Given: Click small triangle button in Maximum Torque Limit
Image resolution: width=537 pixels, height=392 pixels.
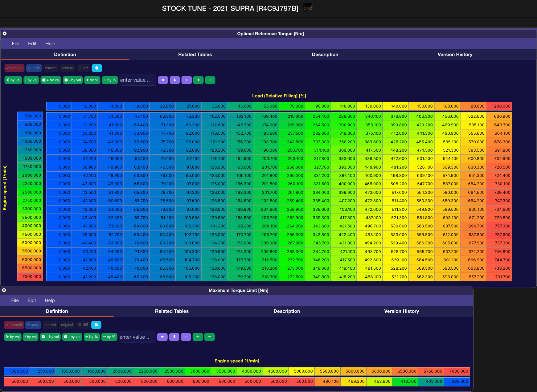Looking at the screenshot, I should click(x=186, y=337).
